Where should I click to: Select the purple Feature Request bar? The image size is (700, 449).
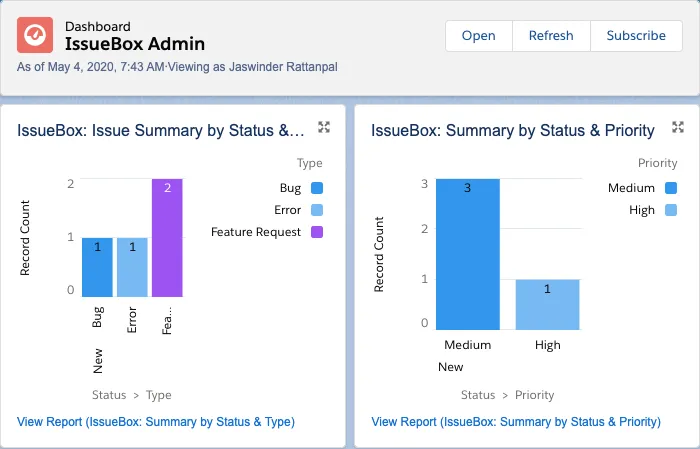tap(167, 237)
